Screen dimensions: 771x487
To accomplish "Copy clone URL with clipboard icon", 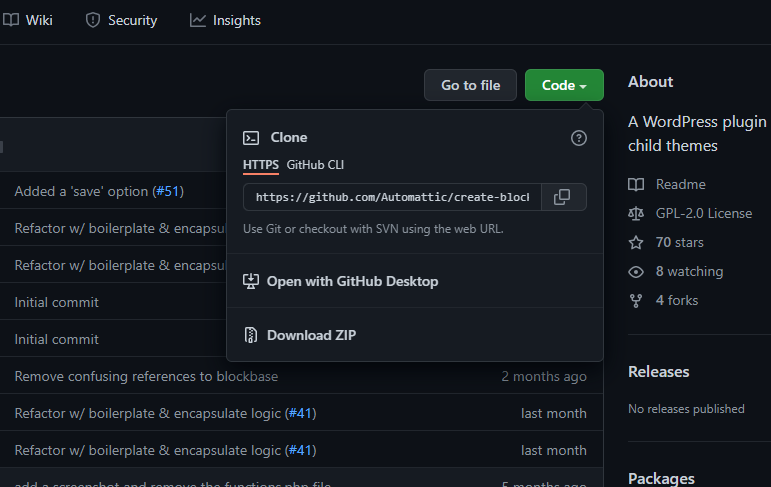I will coord(562,197).
